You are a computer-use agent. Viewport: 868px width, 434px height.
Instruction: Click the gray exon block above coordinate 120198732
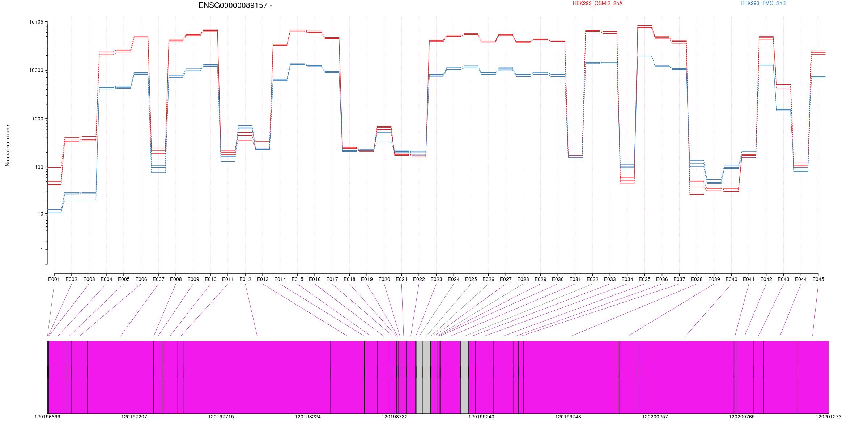point(423,377)
